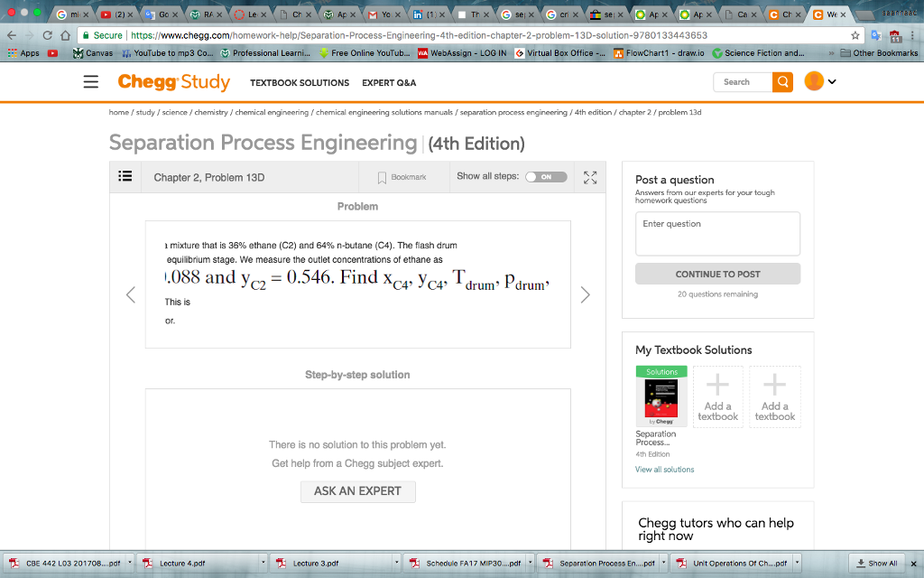Screen dimensions: 924x578
Task: Open the chapter problem list icon
Action: (x=125, y=176)
